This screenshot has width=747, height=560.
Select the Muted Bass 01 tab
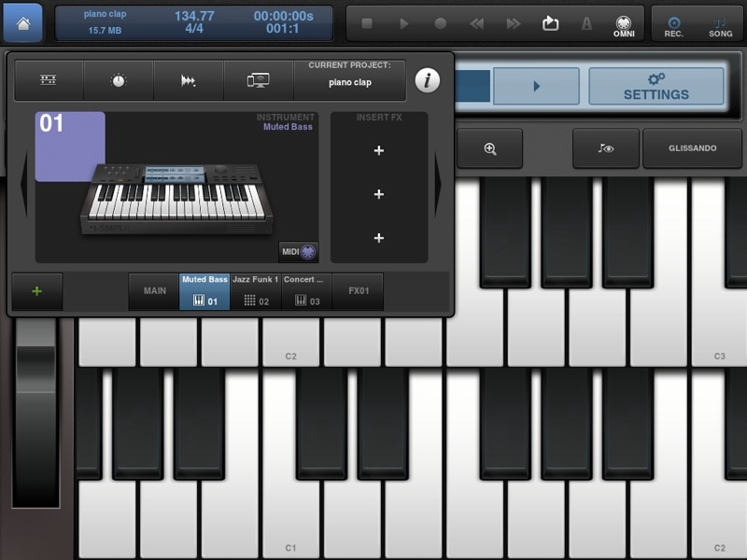204,291
